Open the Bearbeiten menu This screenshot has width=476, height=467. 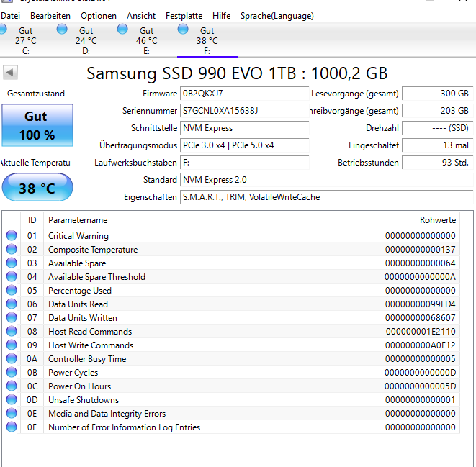tap(50, 16)
